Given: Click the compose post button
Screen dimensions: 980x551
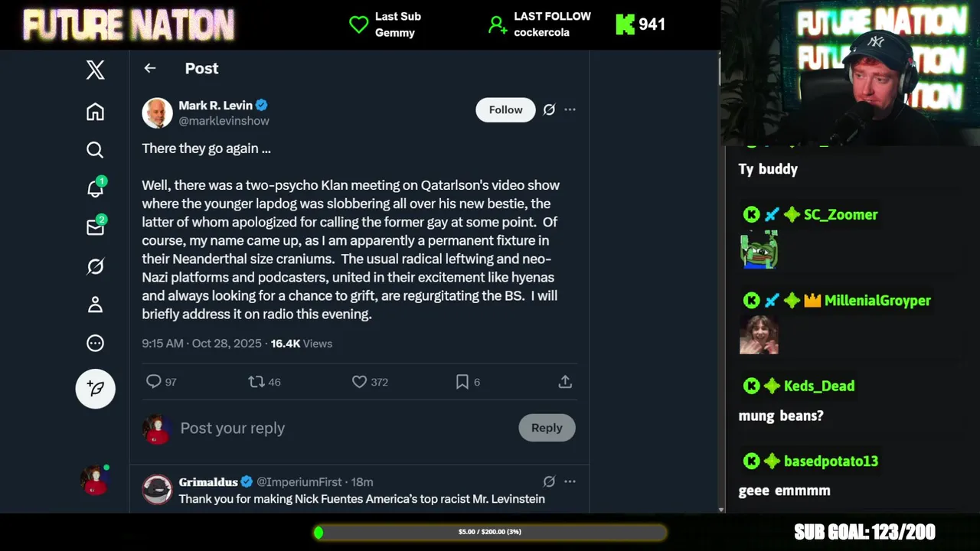Looking at the screenshot, I should (x=95, y=389).
